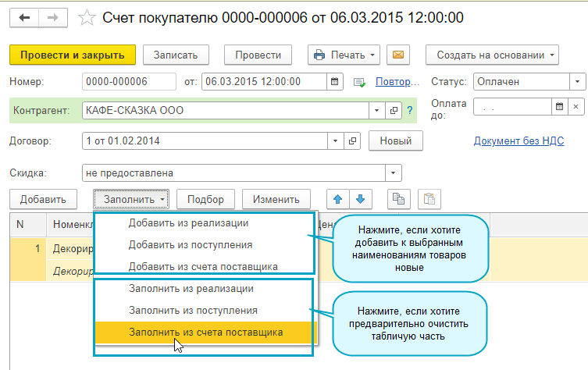Open calendar for Оплата до date
This screenshot has width=588, height=370.
559,105
